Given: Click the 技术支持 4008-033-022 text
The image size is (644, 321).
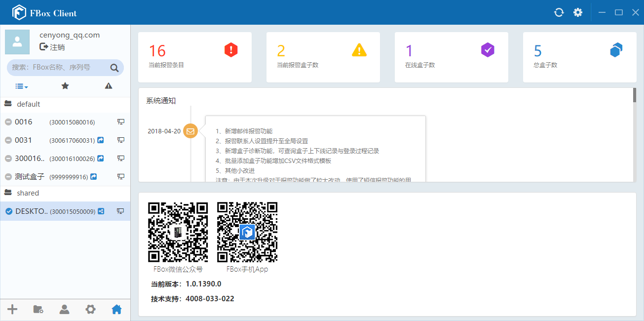Looking at the screenshot, I should click(192, 299).
